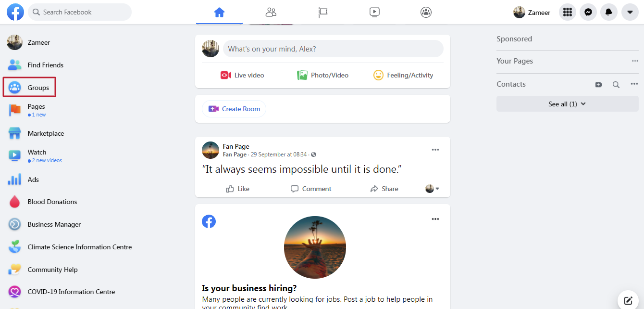Click the sunset profile picture in hiring card

(x=315, y=247)
